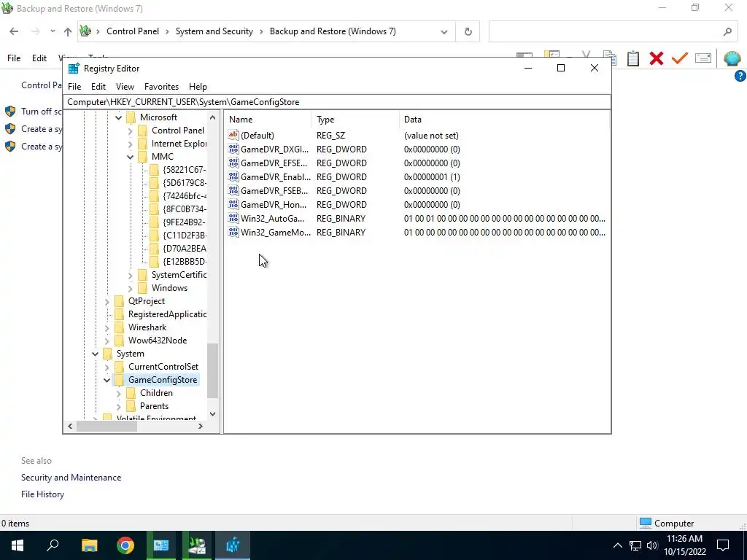
Task: Click the Refresh button beside the address bar
Action: 468,31
